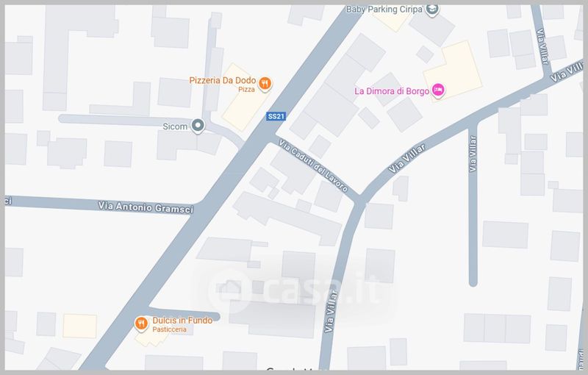Click the Via Caduti del Lavoro street label

click(x=314, y=165)
